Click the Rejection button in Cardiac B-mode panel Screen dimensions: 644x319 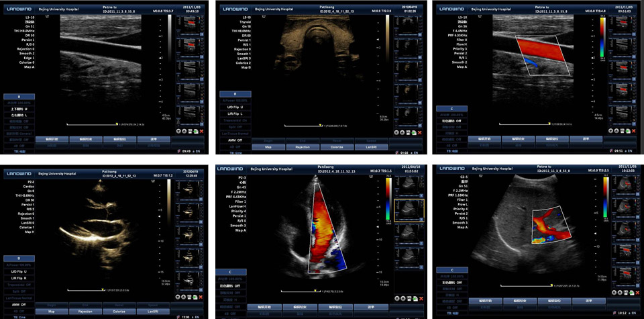click(85, 311)
